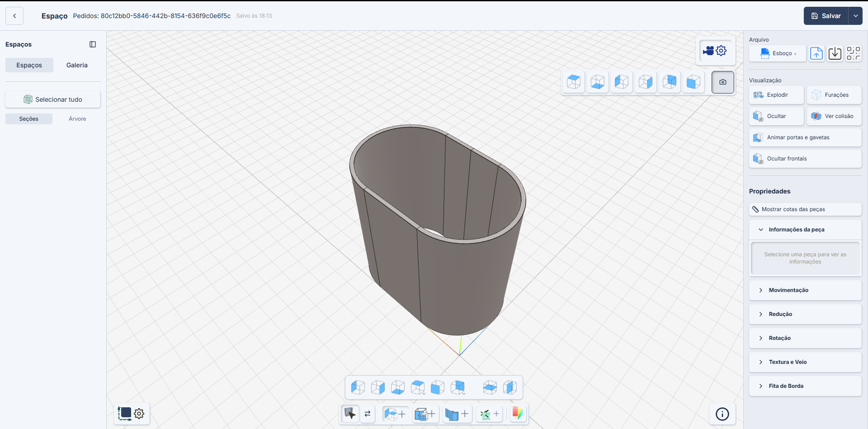Select left-face cube in camera view bar
Image resolution: width=868 pixels, height=429 pixels.
tap(622, 82)
